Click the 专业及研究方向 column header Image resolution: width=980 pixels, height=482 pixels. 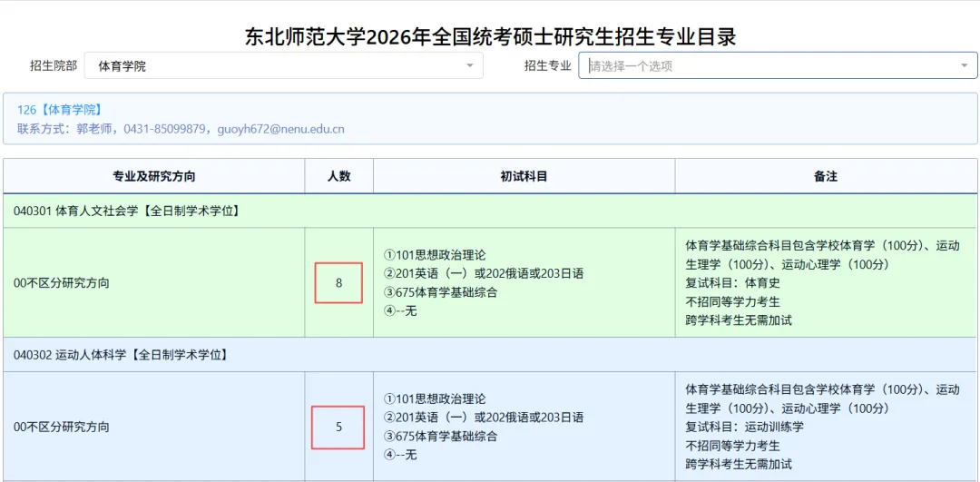(153, 176)
